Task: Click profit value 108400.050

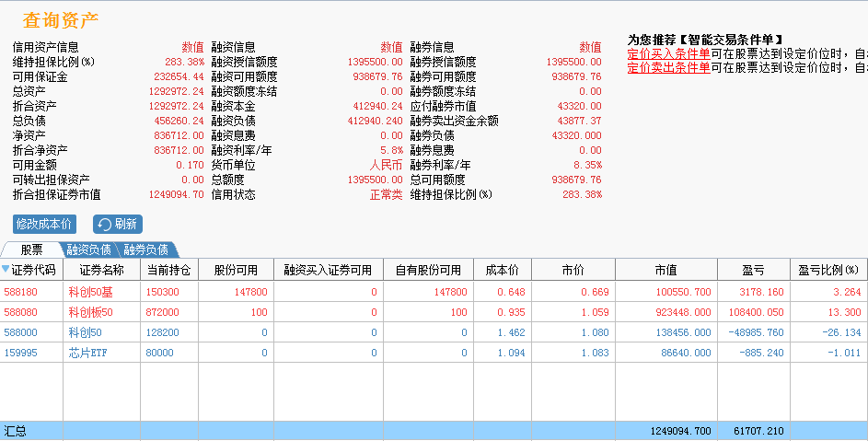Action: pyautogui.click(x=756, y=312)
